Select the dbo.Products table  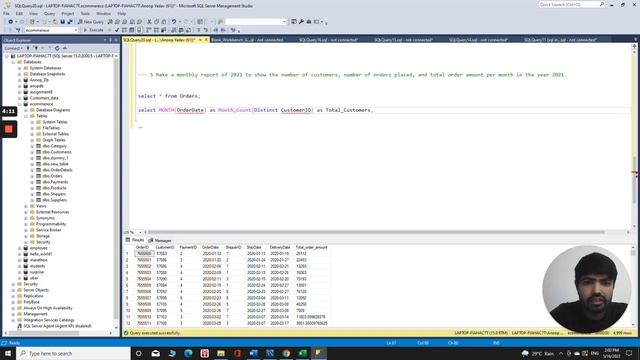(55, 188)
